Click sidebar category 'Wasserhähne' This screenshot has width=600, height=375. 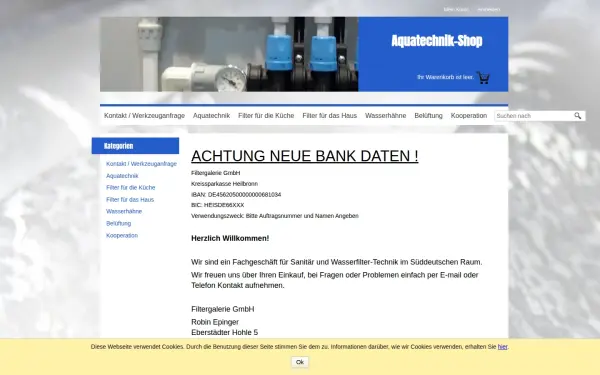pos(124,211)
